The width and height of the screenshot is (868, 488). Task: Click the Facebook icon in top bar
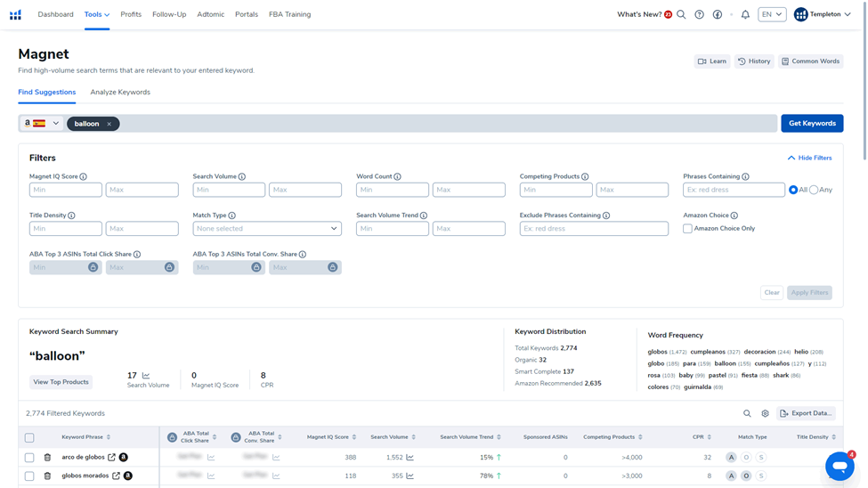718,14
